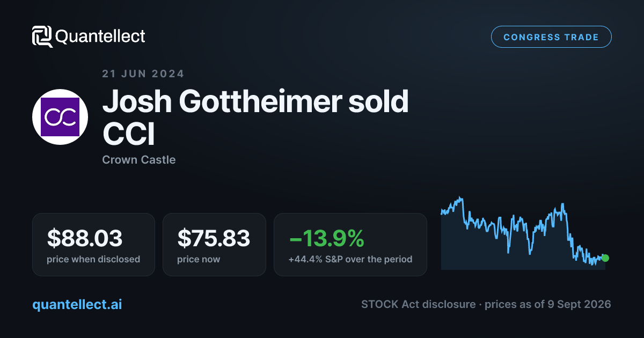644x338 pixels.
Task: Click the Crown Castle company name
Action: click(138, 160)
